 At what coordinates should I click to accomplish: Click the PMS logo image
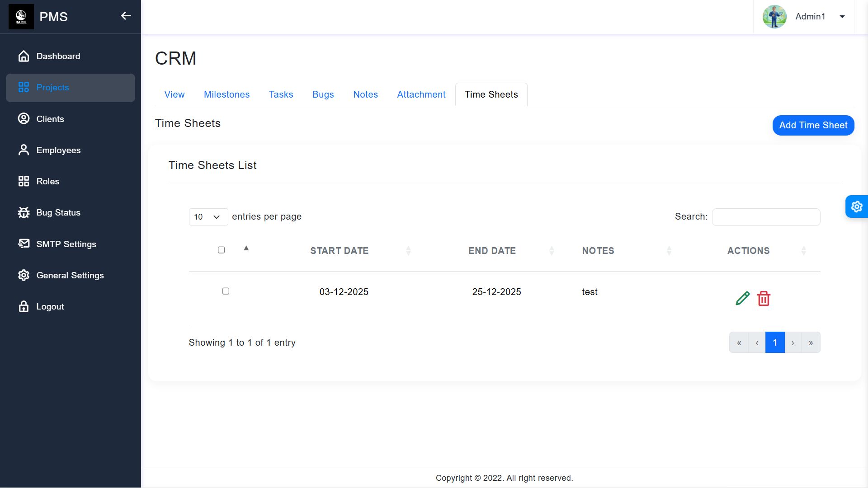coord(21,17)
